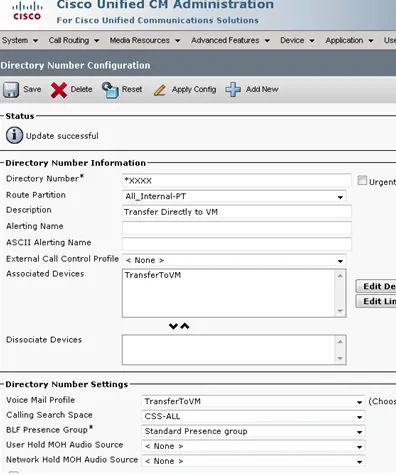Click the Description input field

click(x=237, y=212)
